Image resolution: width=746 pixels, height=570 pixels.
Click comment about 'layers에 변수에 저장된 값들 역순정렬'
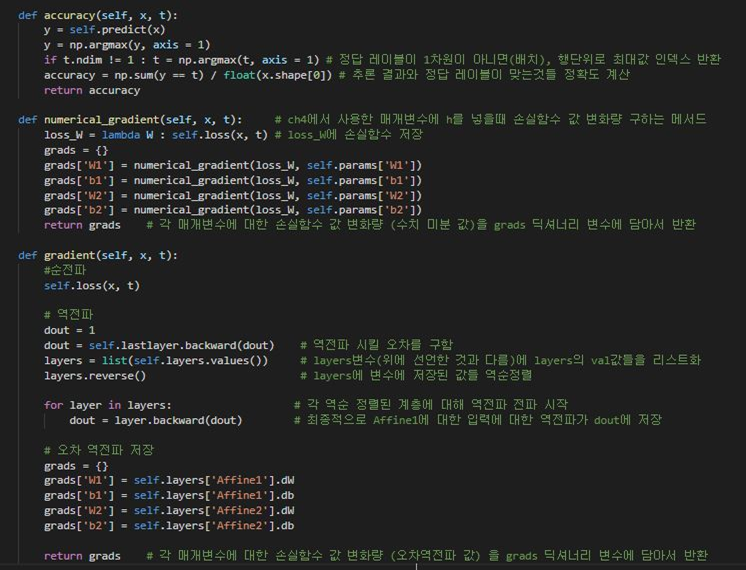[x=416, y=375]
